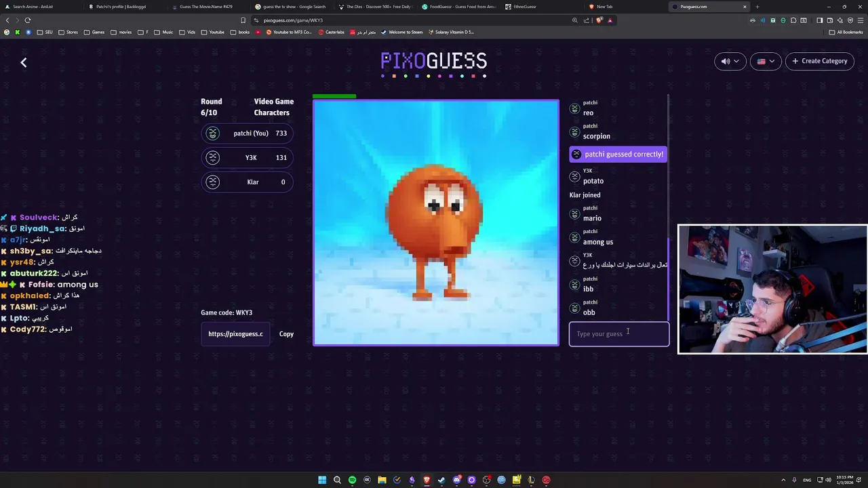Click the 'mario' guess message
Viewport: 868px width, 488px height.
[x=592, y=218]
